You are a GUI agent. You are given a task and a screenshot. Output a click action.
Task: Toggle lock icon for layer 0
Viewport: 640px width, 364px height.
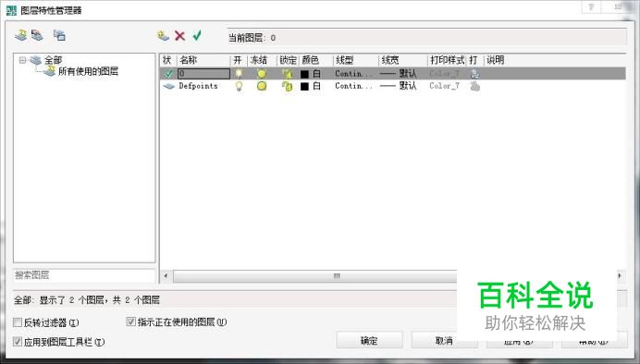[288, 74]
